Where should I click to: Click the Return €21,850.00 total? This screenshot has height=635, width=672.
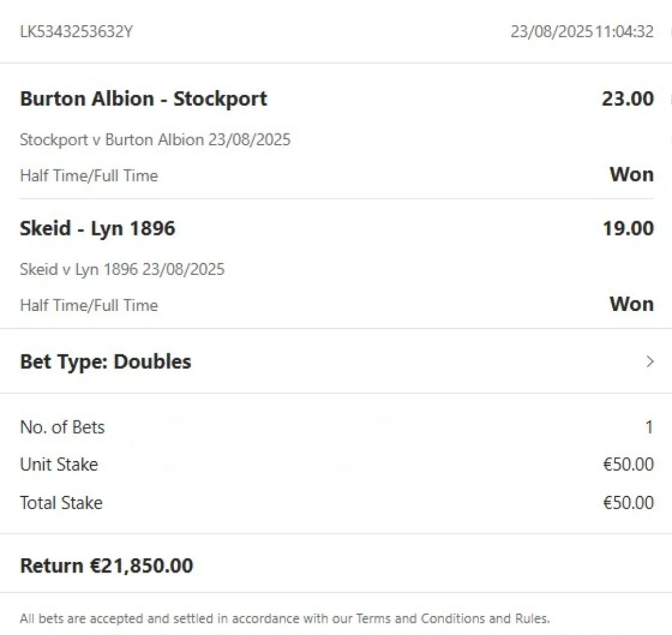click(106, 566)
